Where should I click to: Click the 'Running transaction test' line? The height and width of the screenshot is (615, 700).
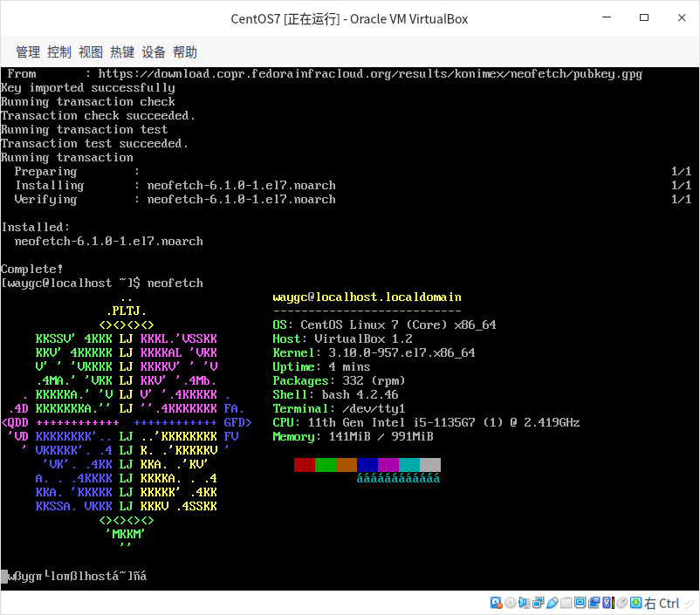(x=85, y=129)
